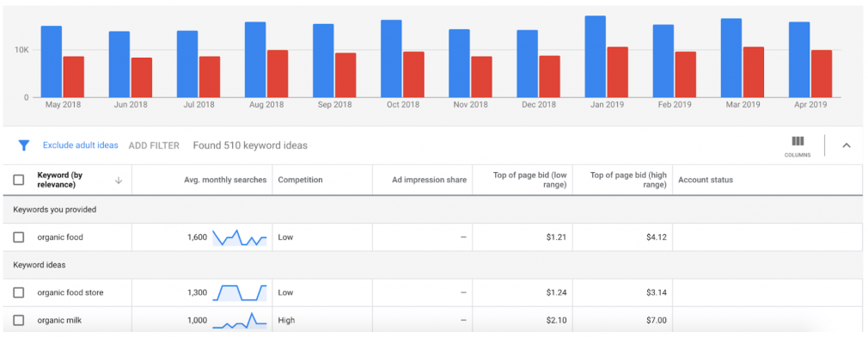Toggle the select-all checkbox in header row
The image size is (868, 338).
[19, 180]
